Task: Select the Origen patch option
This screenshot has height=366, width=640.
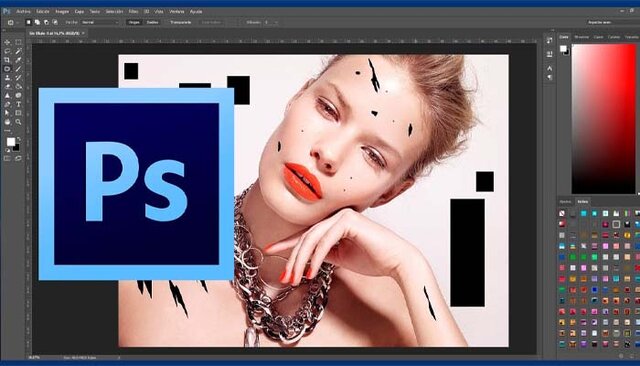Action: [x=134, y=22]
